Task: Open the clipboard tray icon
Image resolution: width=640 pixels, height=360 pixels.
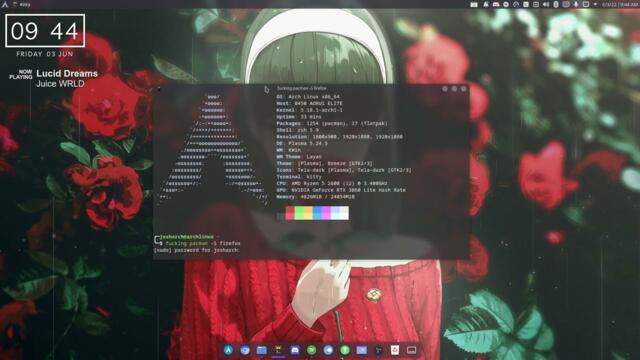Action: tap(536, 4)
